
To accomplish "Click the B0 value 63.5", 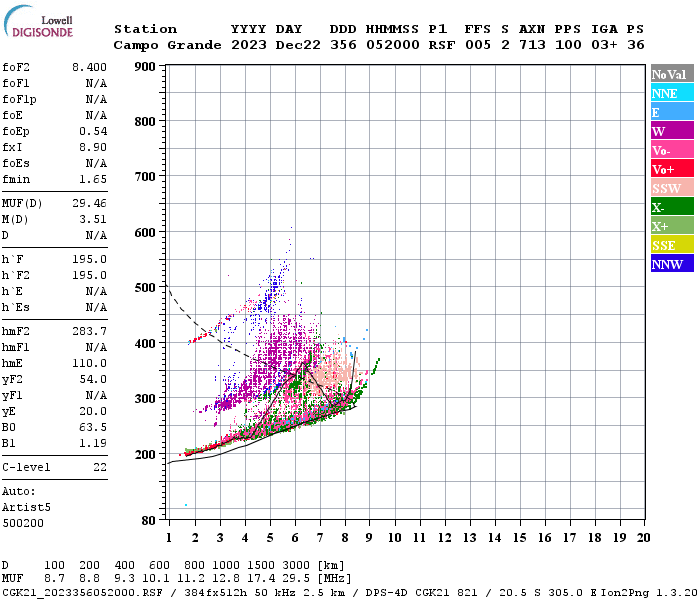I will pos(93,428).
